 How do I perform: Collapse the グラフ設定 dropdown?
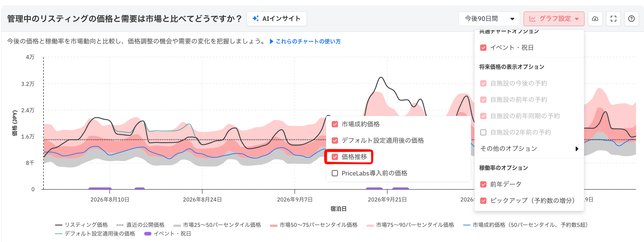coord(554,19)
